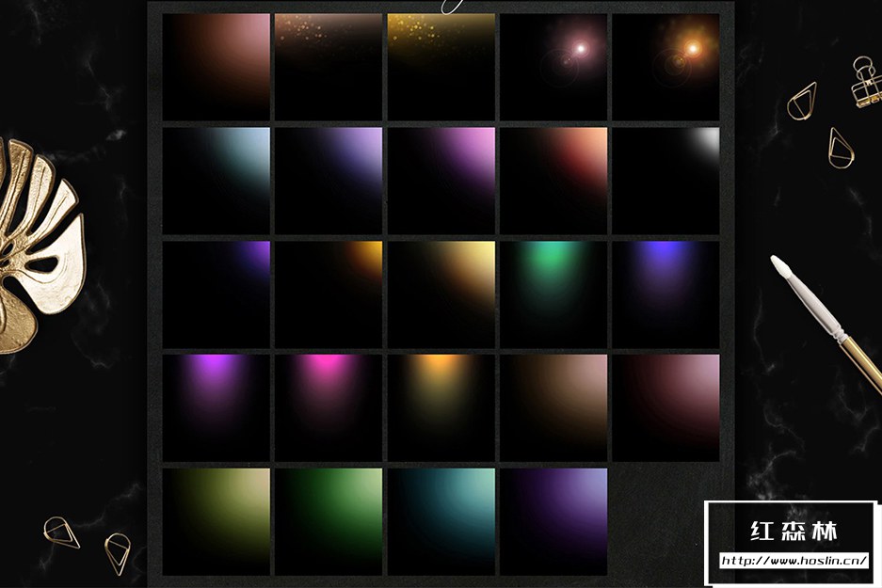The image size is (882, 588).
Task: Click the 红森林 watermark title
Action: point(794,531)
